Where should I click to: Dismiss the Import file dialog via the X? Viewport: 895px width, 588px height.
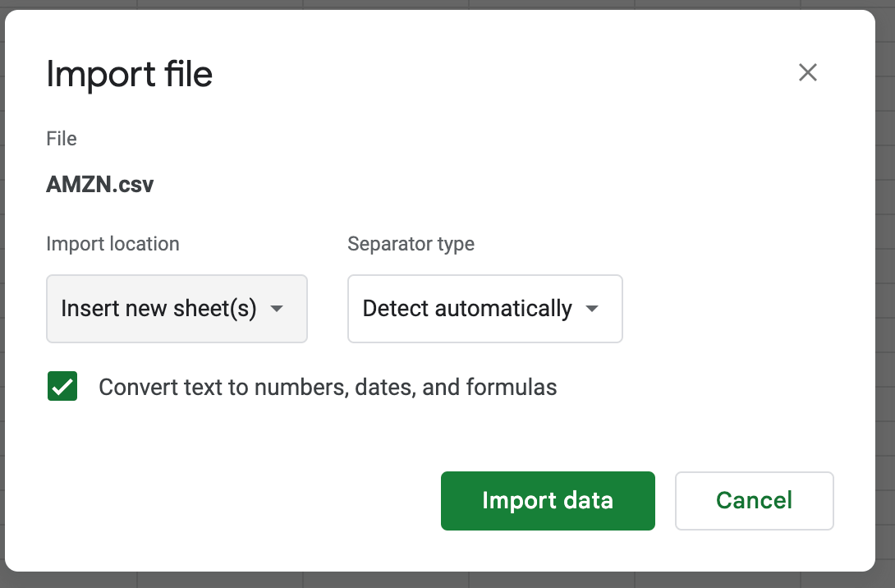(807, 72)
